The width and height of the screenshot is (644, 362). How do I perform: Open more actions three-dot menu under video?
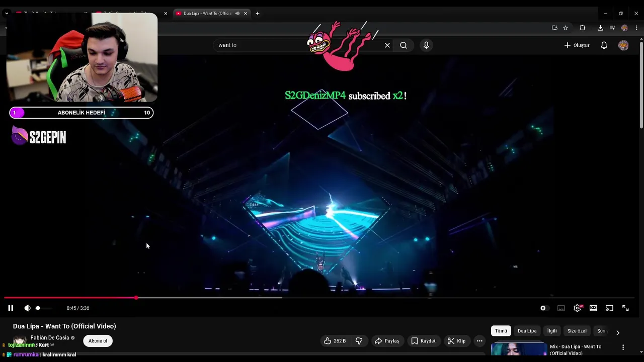click(479, 341)
